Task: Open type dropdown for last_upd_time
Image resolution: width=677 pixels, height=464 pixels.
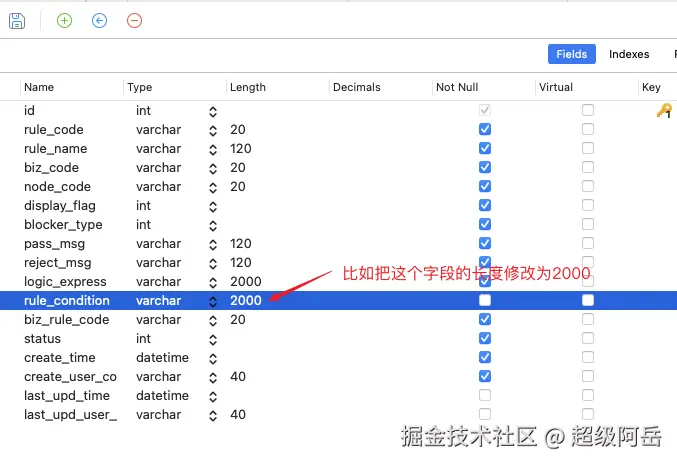Action: click(213, 397)
